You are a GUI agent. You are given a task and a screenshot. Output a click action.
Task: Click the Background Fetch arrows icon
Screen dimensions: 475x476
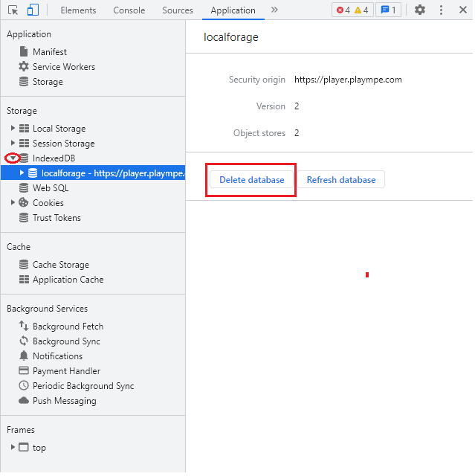pos(24,327)
